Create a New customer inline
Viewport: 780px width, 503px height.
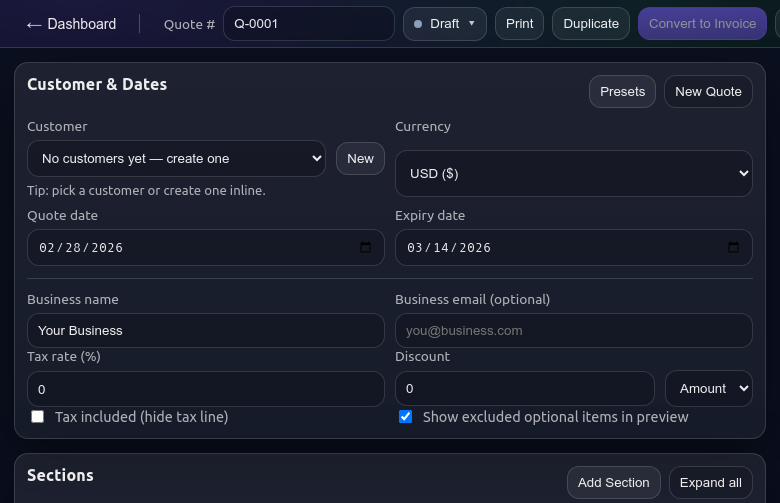(360, 159)
